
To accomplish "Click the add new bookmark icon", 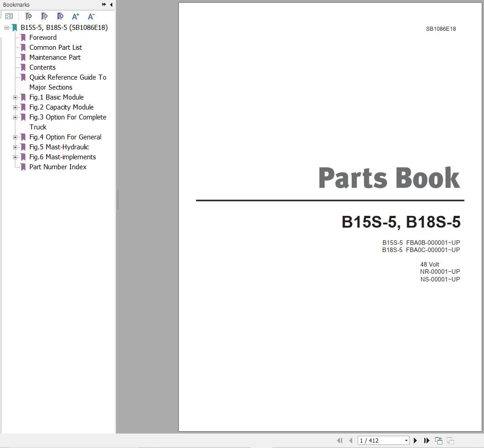I will [44, 16].
